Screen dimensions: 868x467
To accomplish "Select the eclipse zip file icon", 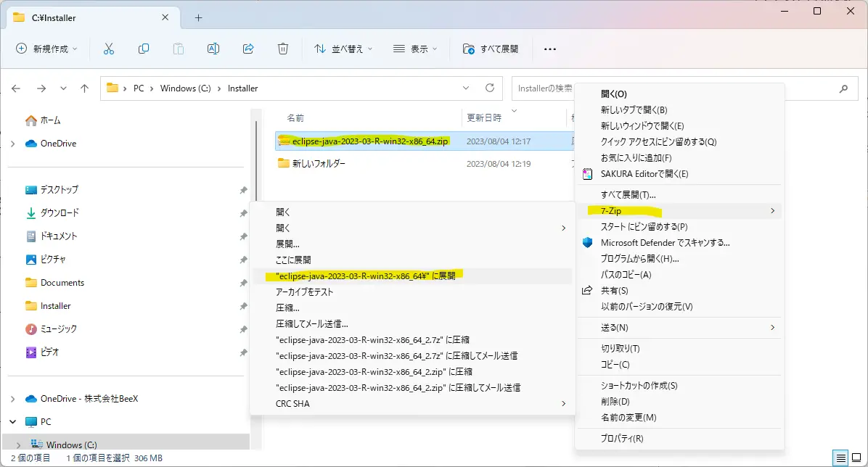I will coord(284,141).
